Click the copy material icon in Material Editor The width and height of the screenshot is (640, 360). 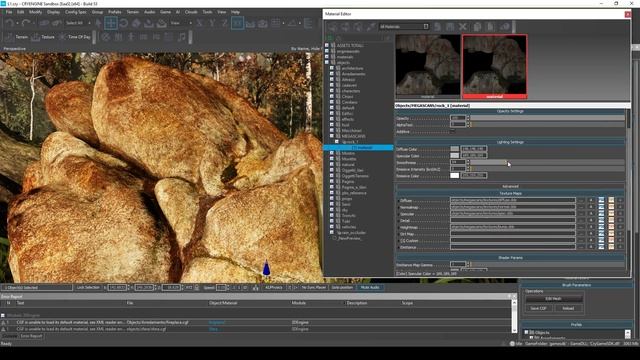pyautogui.click(x=477, y=27)
